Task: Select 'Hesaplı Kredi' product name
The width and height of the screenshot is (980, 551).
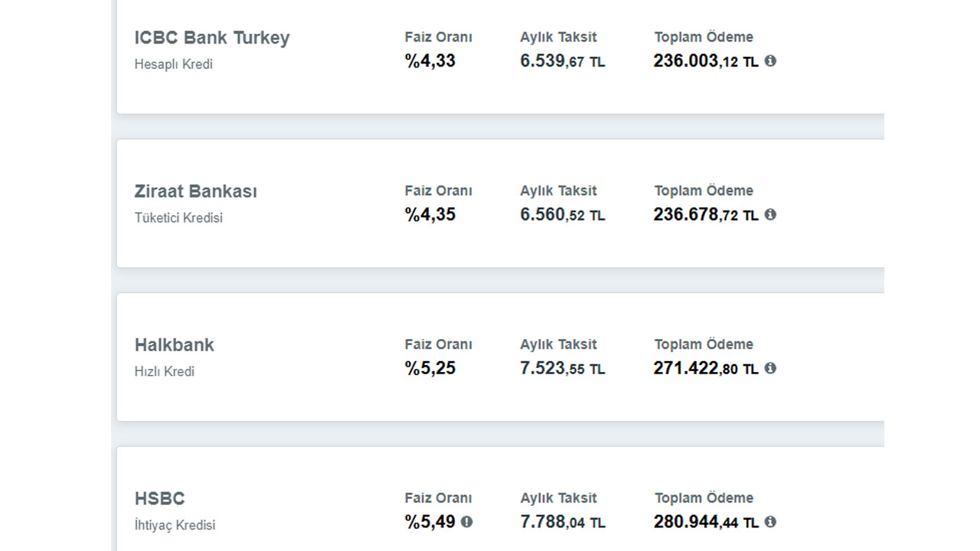Action: pyautogui.click(x=174, y=64)
